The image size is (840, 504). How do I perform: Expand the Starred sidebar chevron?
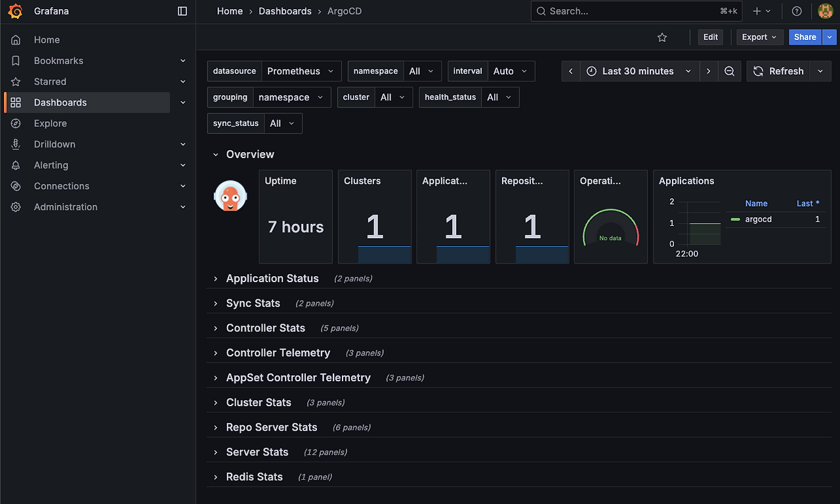point(183,82)
